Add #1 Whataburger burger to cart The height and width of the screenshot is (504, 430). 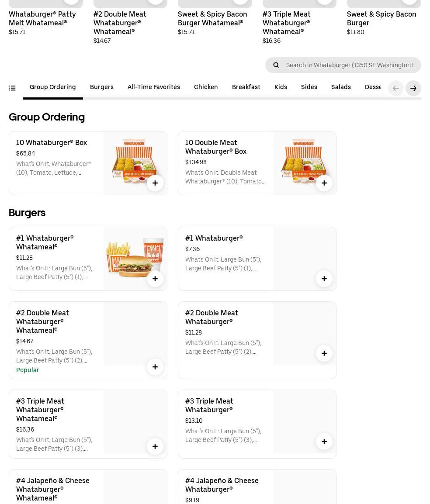click(x=324, y=279)
